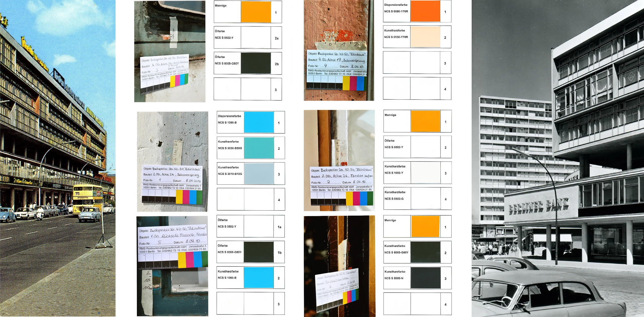Open the black-and-white Berliner Bank photograph
The height and width of the screenshot is (317, 644).
pos(557,158)
